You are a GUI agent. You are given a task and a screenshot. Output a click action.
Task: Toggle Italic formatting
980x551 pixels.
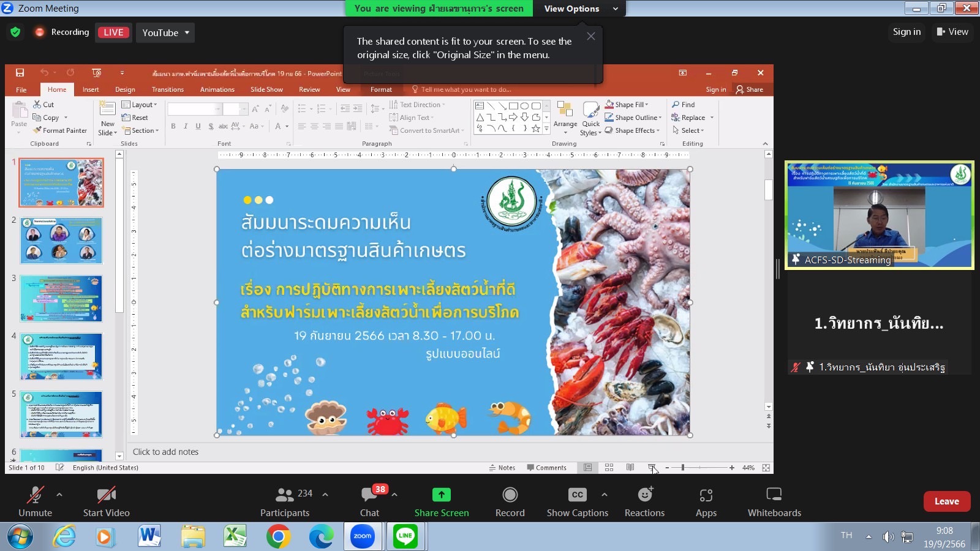click(186, 126)
